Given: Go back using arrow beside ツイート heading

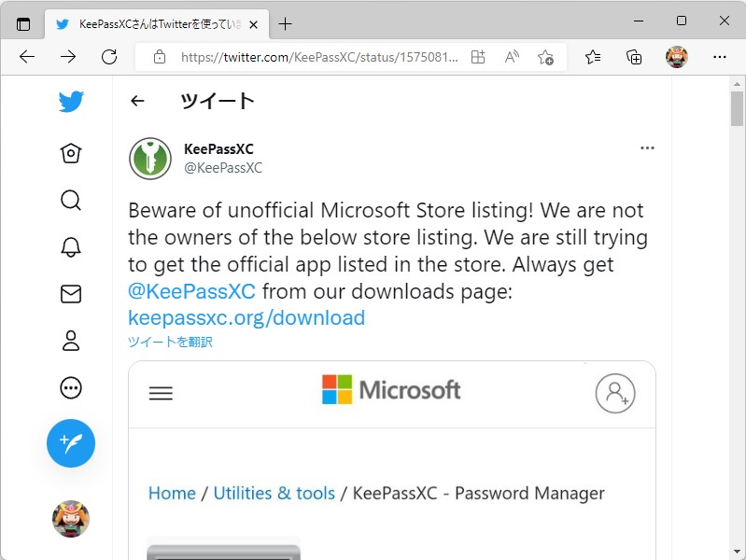Looking at the screenshot, I should [137, 101].
